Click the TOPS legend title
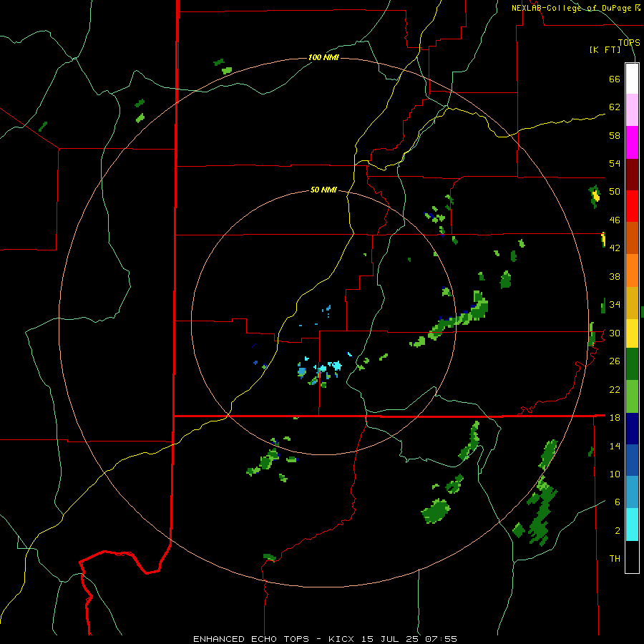Viewport: 644px width, 644px height. click(629, 42)
